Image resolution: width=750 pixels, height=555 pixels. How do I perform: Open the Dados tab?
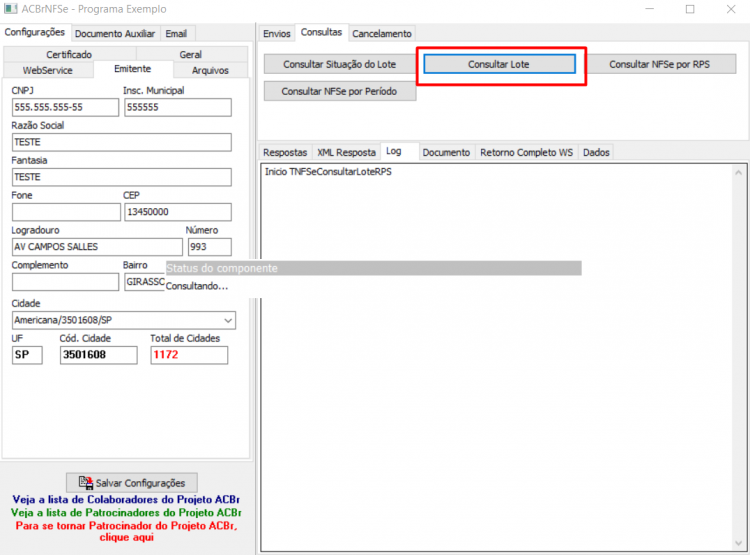pyautogui.click(x=596, y=152)
